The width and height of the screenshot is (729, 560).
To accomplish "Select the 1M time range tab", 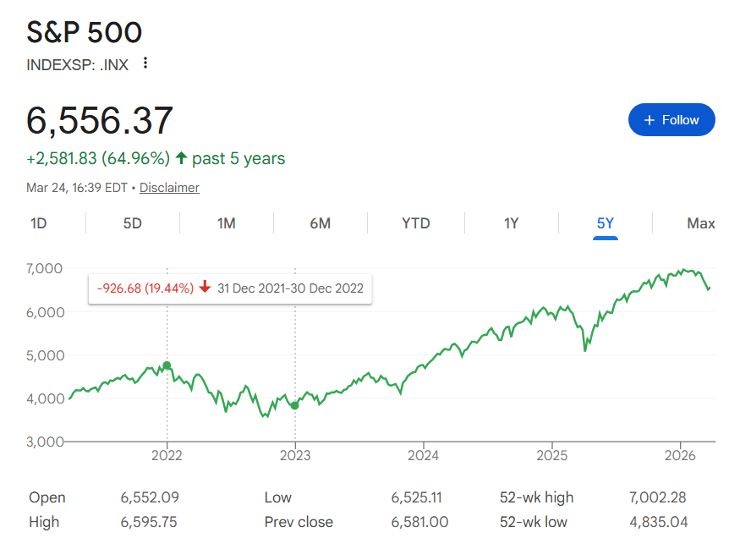I will click(226, 223).
